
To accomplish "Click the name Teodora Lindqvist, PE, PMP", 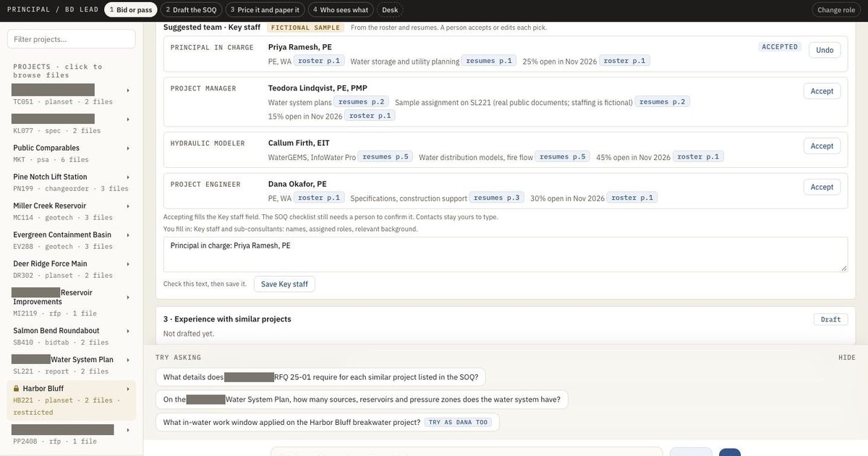I will (318, 88).
